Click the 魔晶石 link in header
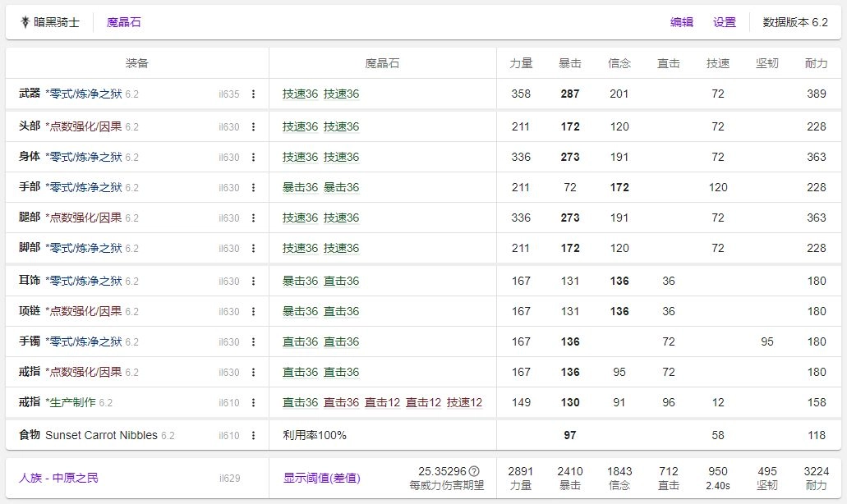The width and height of the screenshot is (847, 504). [124, 22]
